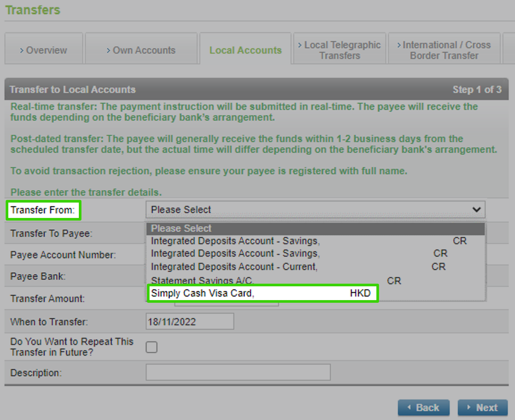The width and height of the screenshot is (515, 420).
Task: Click the arrow icon beside Own Accounts tab
Action: [108, 50]
